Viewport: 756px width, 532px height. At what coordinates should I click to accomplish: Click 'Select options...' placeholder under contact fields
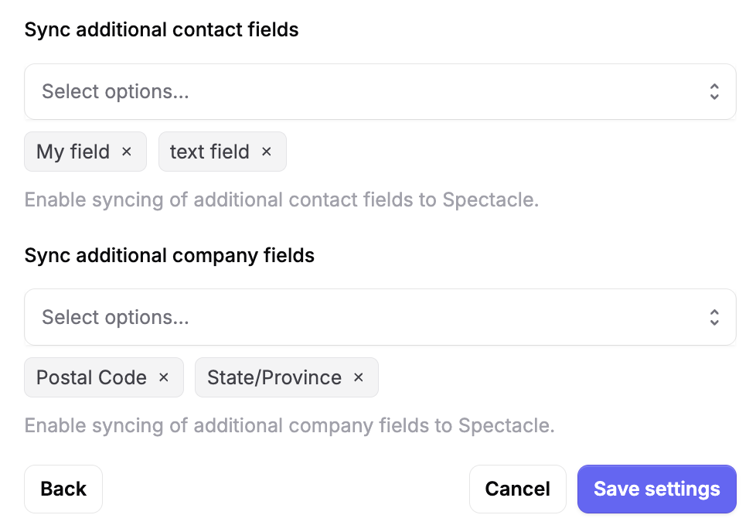click(x=116, y=92)
